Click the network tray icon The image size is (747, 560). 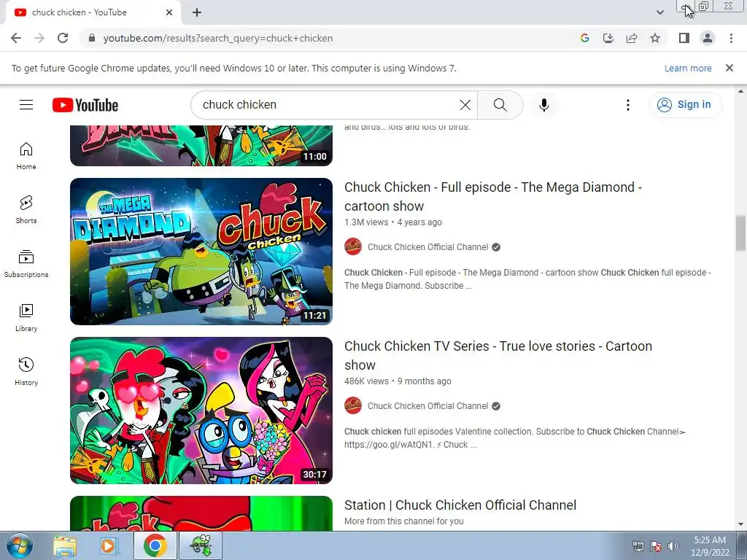pos(638,546)
